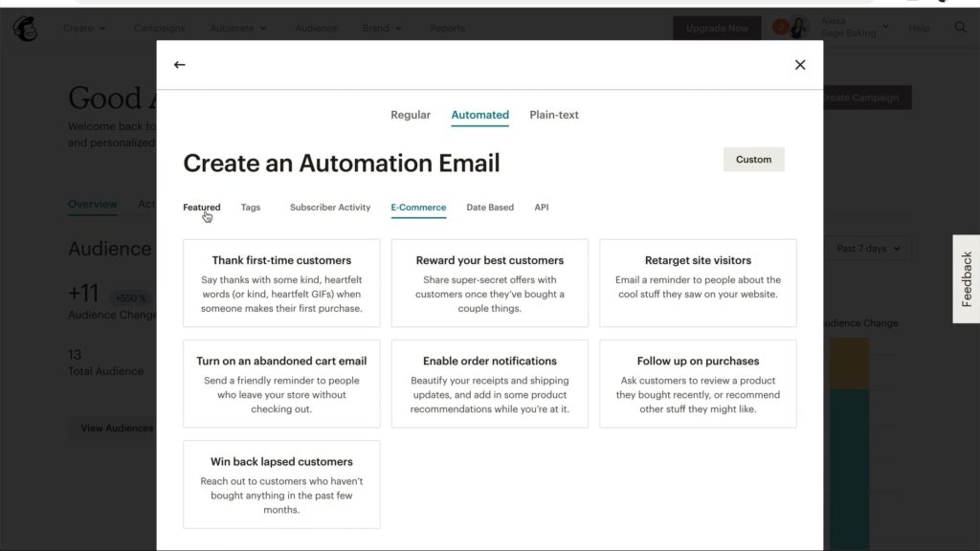Open Campaigns in the top navigation

coord(160,28)
